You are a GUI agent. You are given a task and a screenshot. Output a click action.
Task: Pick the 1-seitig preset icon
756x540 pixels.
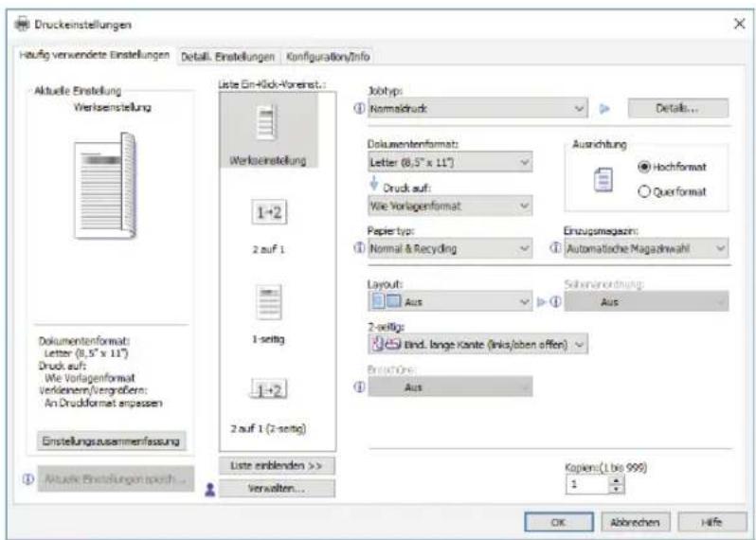pyautogui.click(x=268, y=302)
